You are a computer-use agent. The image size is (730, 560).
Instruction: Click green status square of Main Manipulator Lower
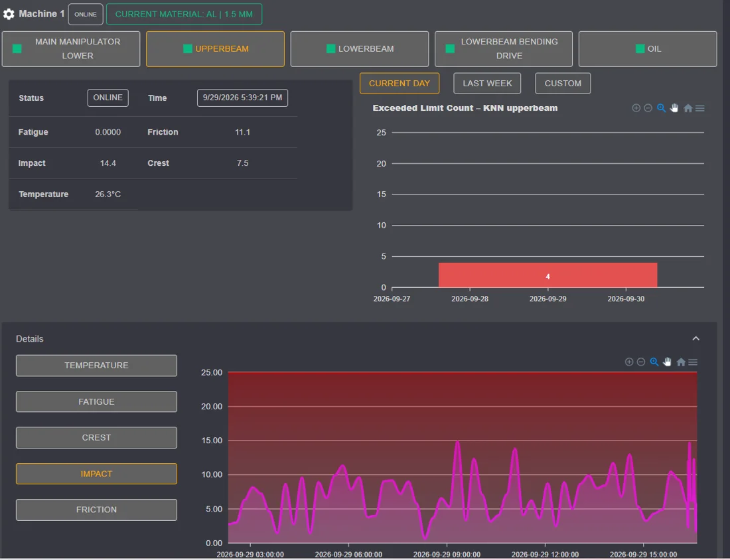click(x=17, y=48)
